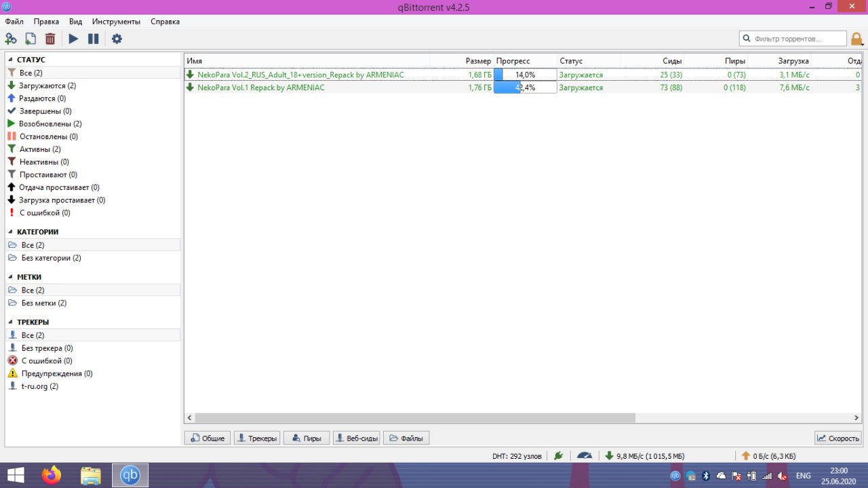Sort by the Загрузка column header

(779, 61)
